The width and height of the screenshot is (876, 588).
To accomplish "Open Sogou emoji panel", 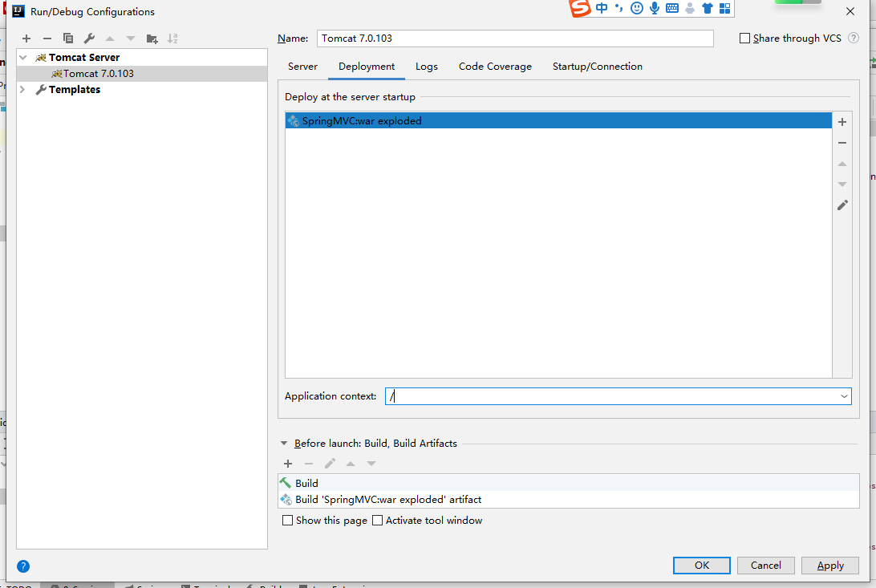I will click(636, 8).
